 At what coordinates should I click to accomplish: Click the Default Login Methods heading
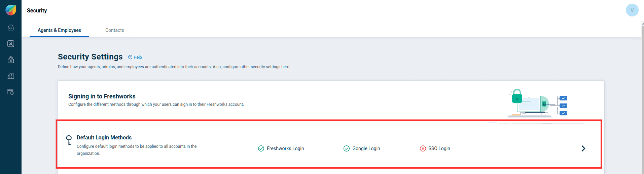tap(104, 137)
